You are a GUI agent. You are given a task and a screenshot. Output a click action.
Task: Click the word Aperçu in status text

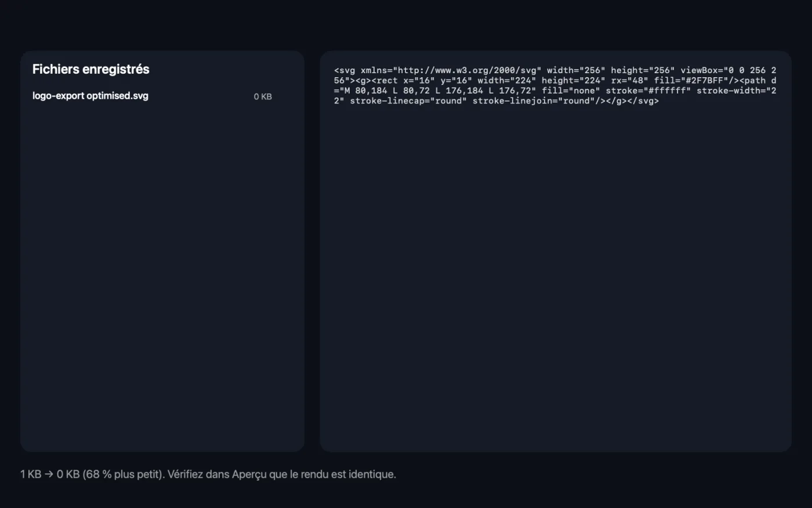pos(249,474)
